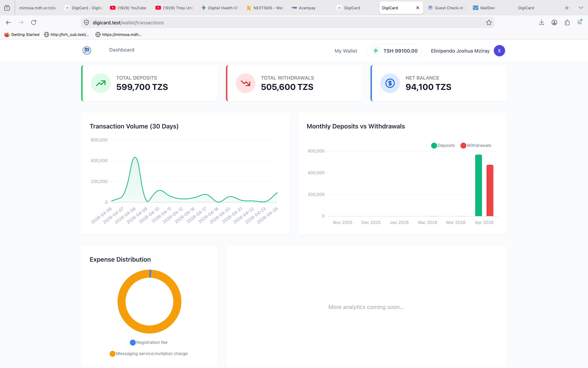Screen dimensions: 588x368
Task: Switch to MailDev tab
Action: click(492, 8)
